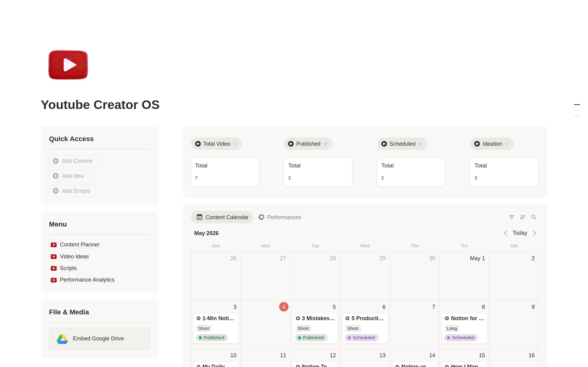Image resolution: width=588 pixels, height=367 pixels.
Task: Open the calendar sort icon
Action: tap(522, 217)
